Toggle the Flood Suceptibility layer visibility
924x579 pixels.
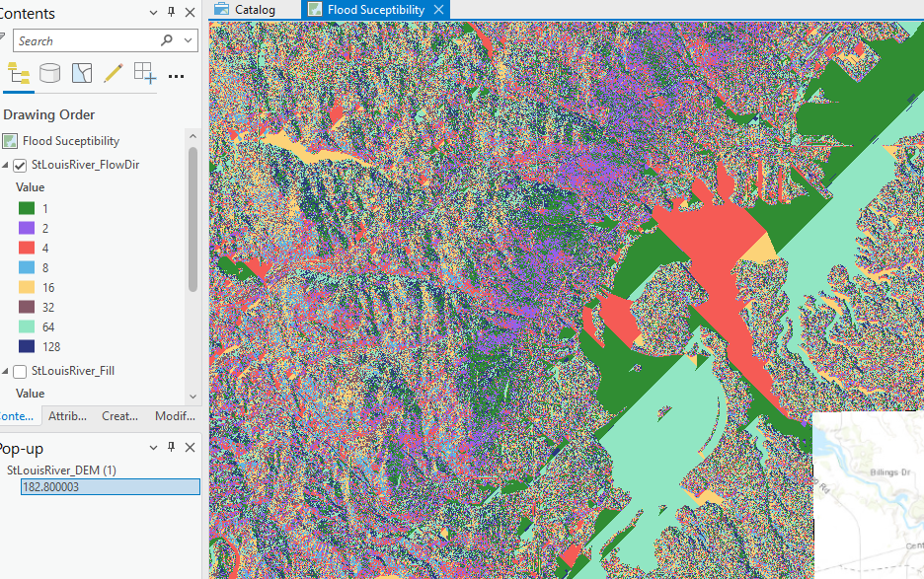coord(10,140)
